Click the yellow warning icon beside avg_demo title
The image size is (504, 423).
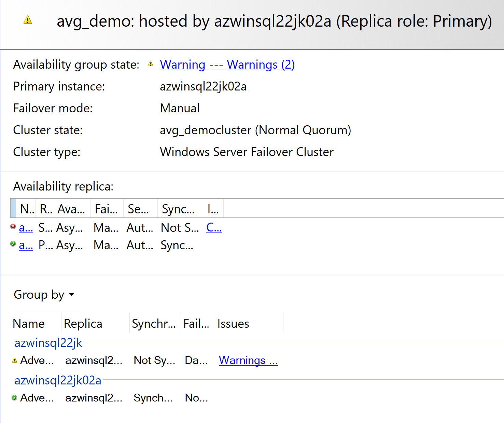pyautogui.click(x=28, y=20)
